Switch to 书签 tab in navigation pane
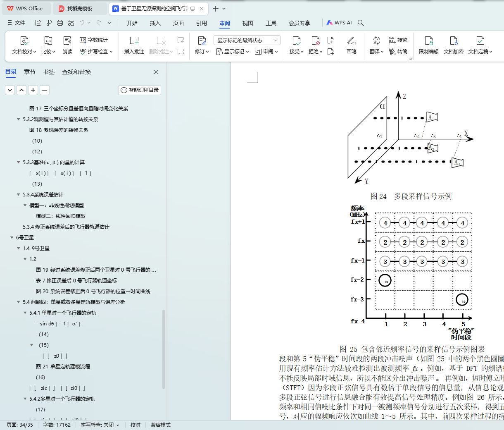Viewport: 504px width, 430px height. pos(49,72)
